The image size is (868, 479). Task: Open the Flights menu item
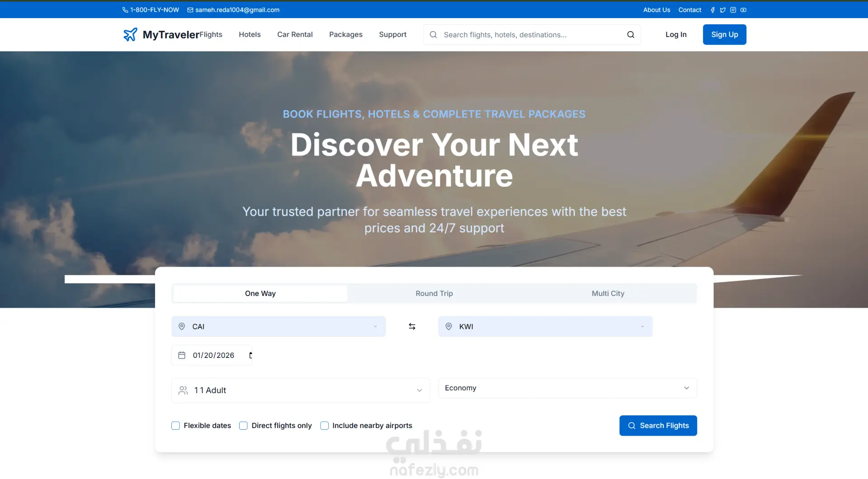[211, 34]
